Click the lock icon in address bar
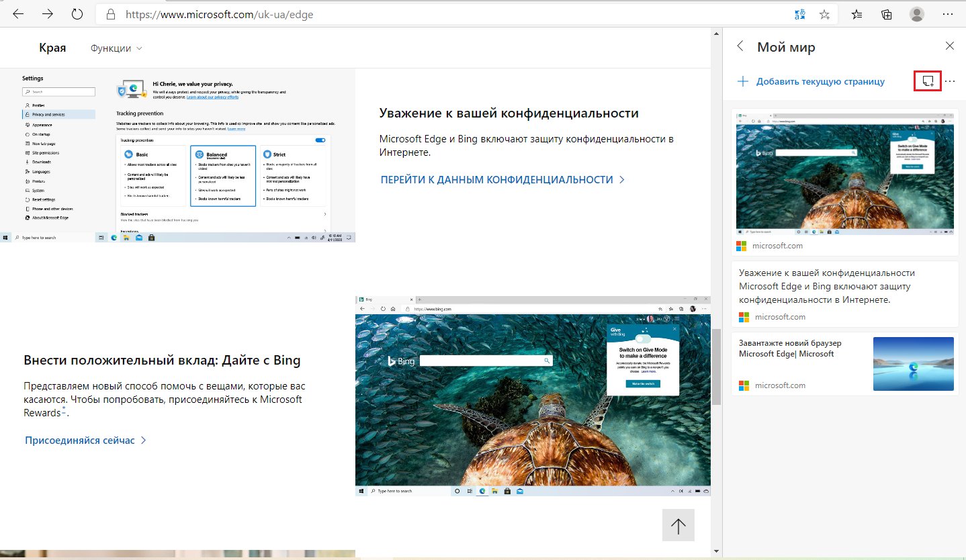The width and height of the screenshot is (966, 560). (109, 14)
